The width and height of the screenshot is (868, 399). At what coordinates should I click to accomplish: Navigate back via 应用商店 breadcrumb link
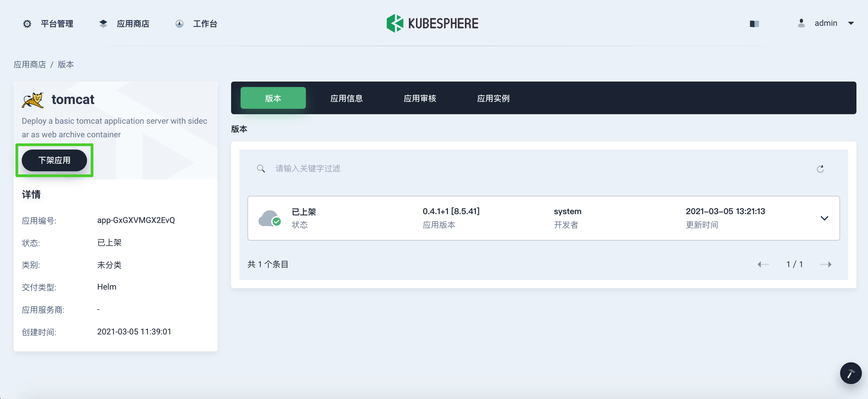click(30, 64)
